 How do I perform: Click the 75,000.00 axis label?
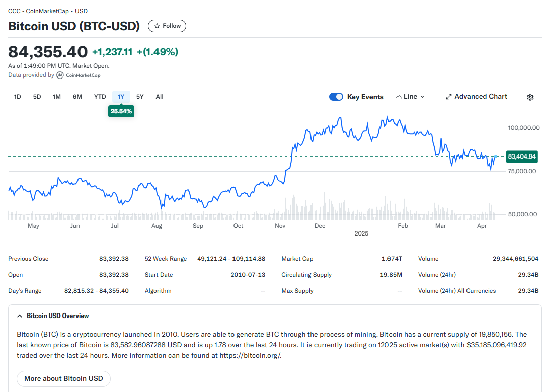click(522, 171)
